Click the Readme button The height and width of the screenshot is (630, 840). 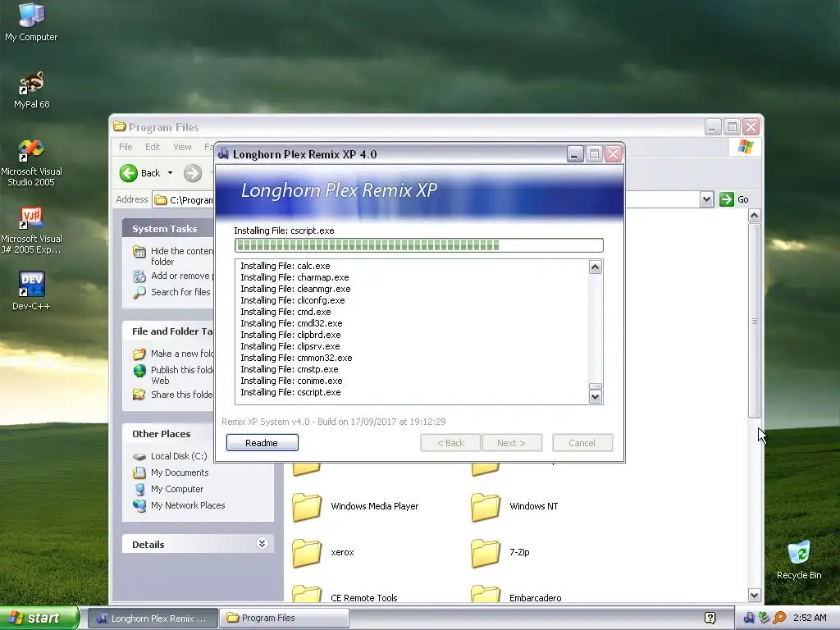(x=262, y=443)
